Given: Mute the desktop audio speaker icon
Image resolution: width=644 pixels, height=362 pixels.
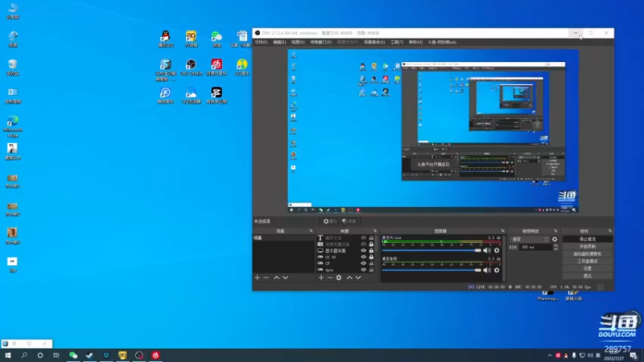Looking at the screenshot, I should pyautogui.click(x=487, y=270).
